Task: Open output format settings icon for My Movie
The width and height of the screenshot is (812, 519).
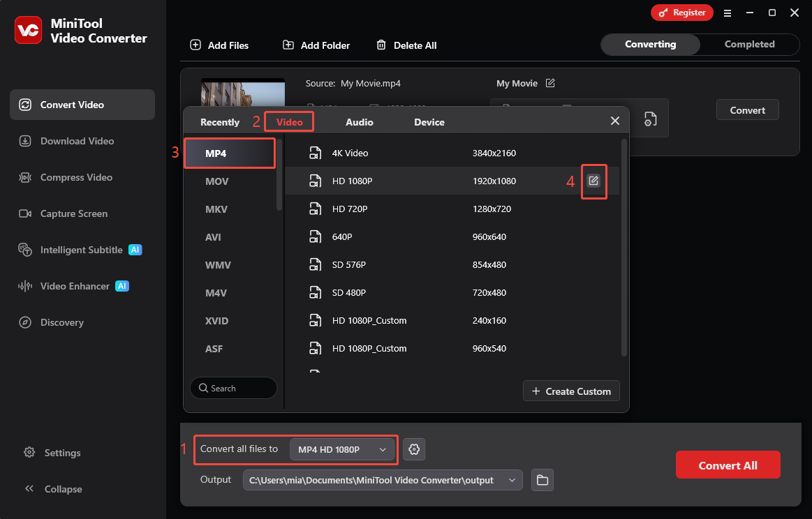Action: click(651, 119)
